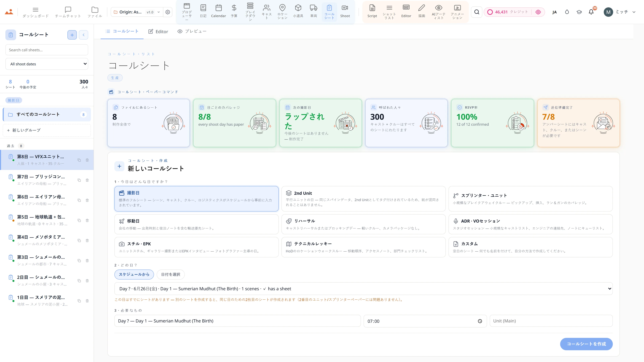Viewport: 644px width, 362px height.
Task: Switch to the Editor tab
Action: click(158, 32)
